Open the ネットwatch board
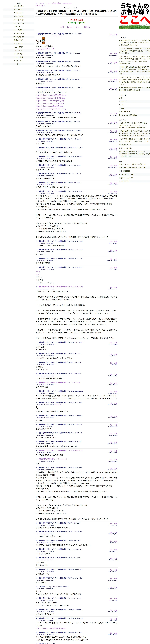The image size is (150, 644). pos(18,13)
